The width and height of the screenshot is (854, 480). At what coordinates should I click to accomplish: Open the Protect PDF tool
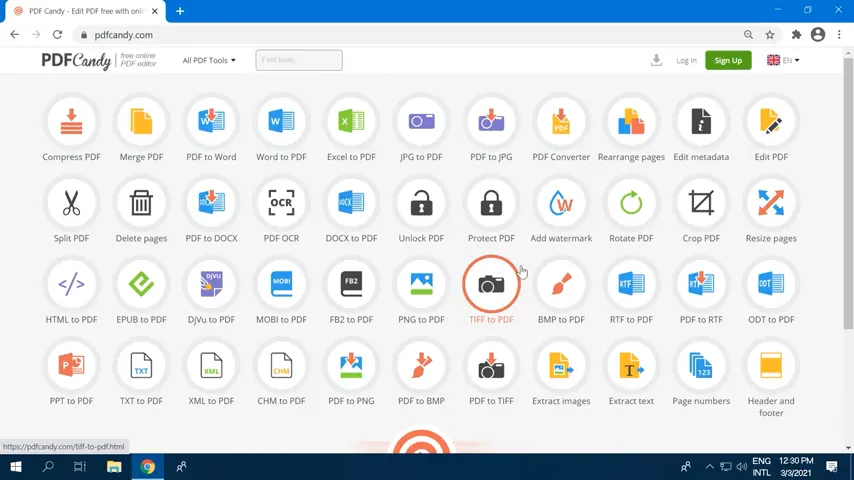[x=491, y=203]
